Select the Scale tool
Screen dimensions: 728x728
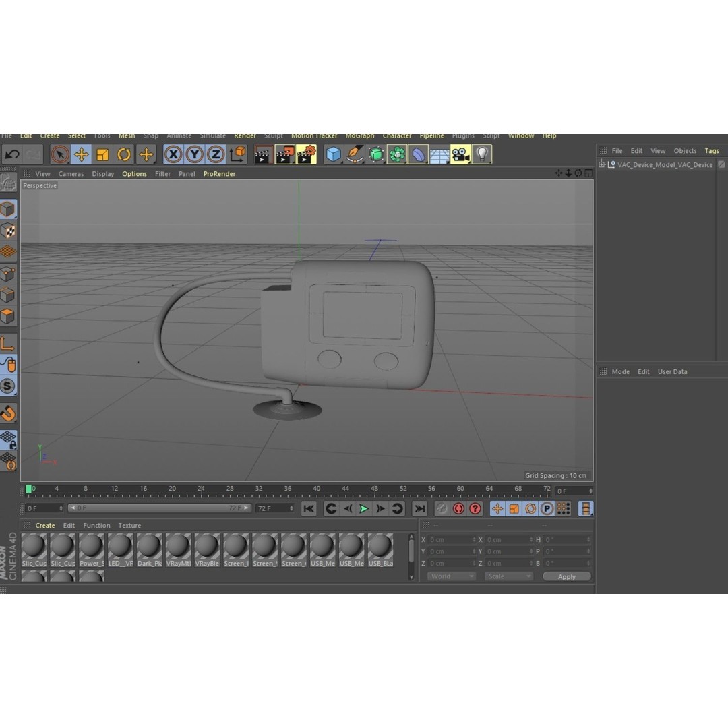tap(103, 154)
